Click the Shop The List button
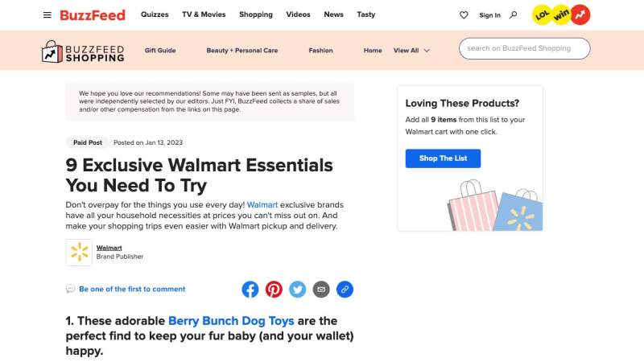 pyautogui.click(x=443, y=158)
